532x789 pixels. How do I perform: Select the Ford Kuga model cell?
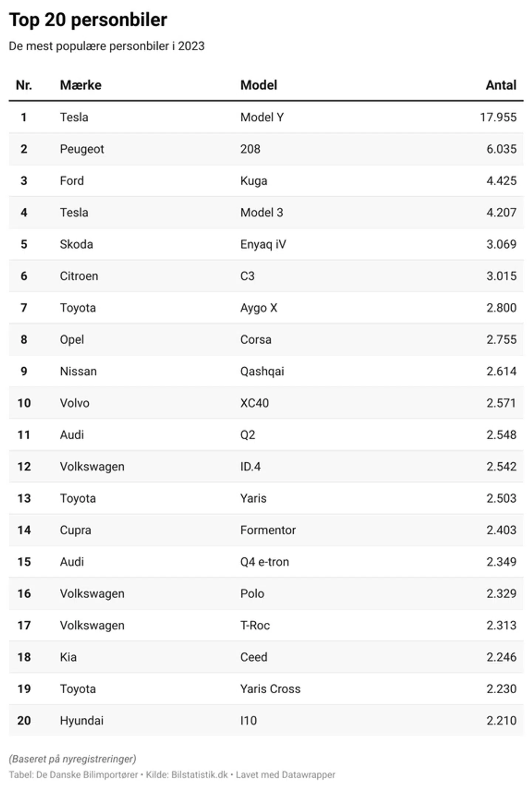pyautogui.click(x=253, y=181)
